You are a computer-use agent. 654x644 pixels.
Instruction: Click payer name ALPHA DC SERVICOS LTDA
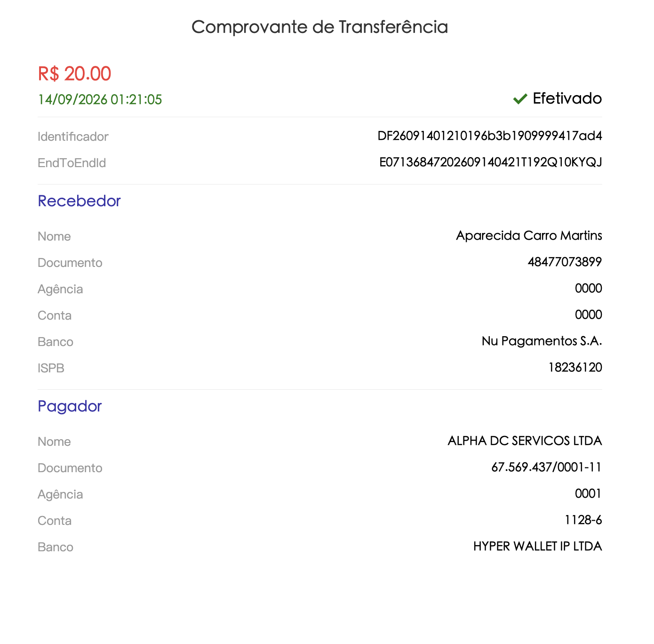(525, 441)
